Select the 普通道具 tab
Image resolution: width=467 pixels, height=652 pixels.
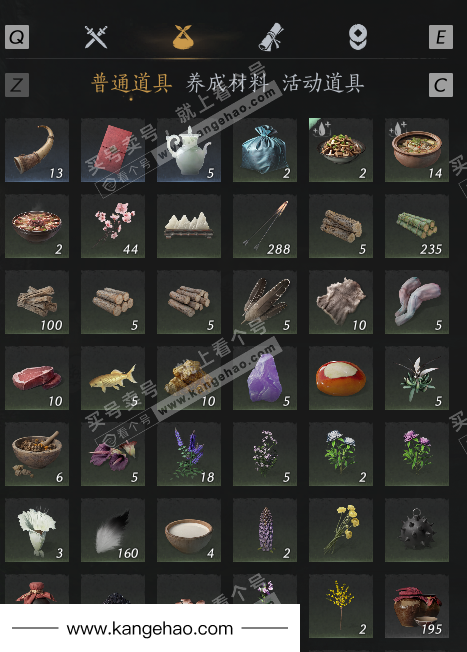pyautogui.click(x=131, y=83)
